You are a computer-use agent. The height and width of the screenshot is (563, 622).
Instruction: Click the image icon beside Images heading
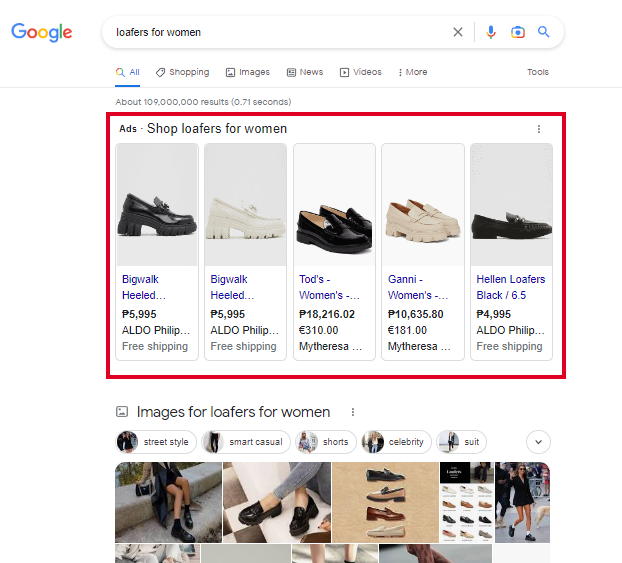point(122,411)
